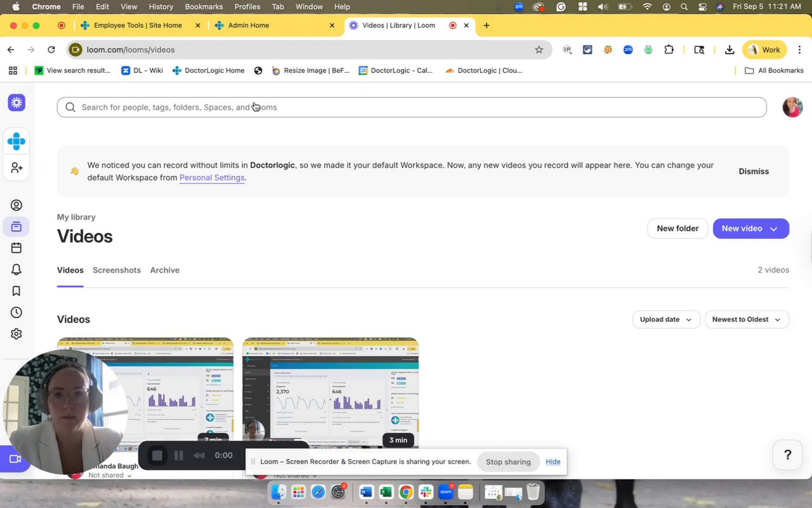812x508 pixels.
Task: Open Slack in the Dock
Action: point(426,491)
